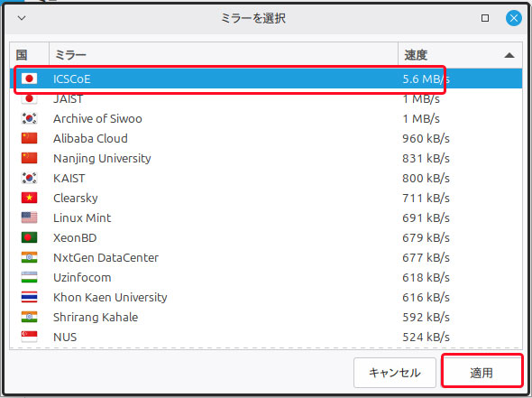The height and width of the screenshot is (398, 532).
Task: Select the Nanjing University mirror
Action: 266,158
